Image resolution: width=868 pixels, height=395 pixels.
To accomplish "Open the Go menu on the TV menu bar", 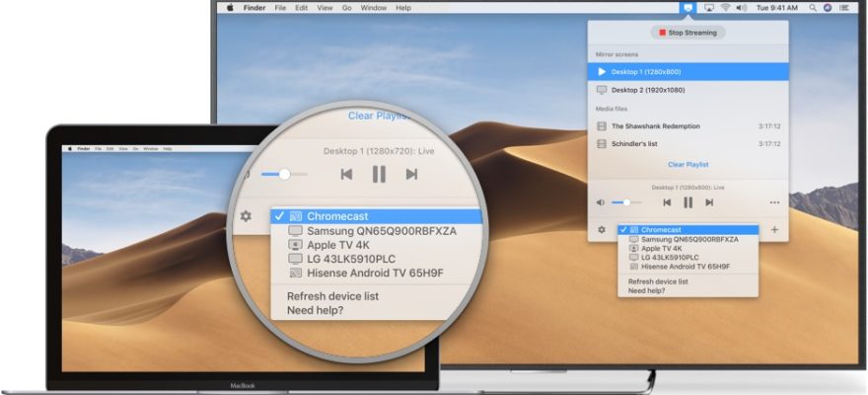I will pos(346,8).
